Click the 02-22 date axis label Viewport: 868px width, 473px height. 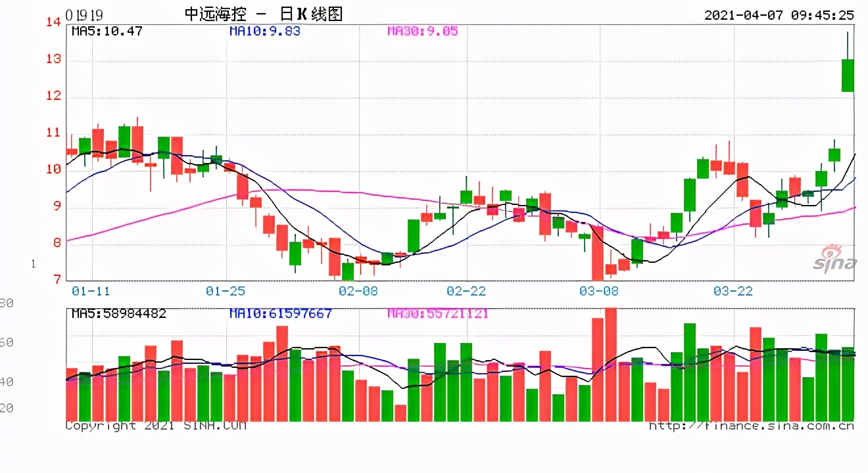click(466, 290)
